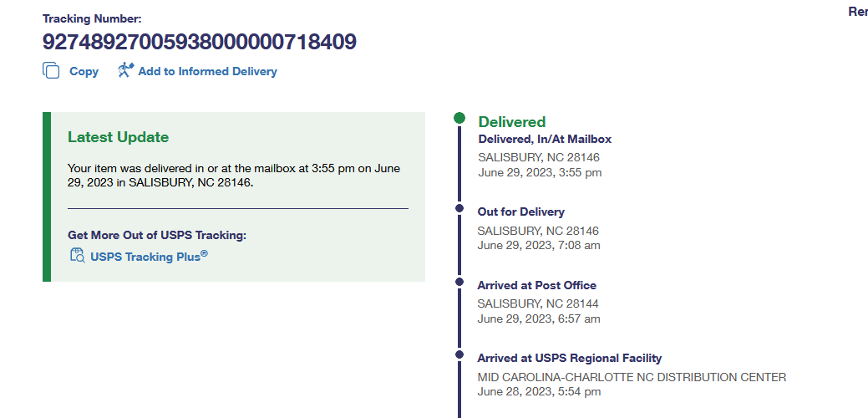Image resolution: width=868 pixels, height=418 pixels.
Task: Click the USPS Tracking Plus package icon
Action: (x=77, y=256)
